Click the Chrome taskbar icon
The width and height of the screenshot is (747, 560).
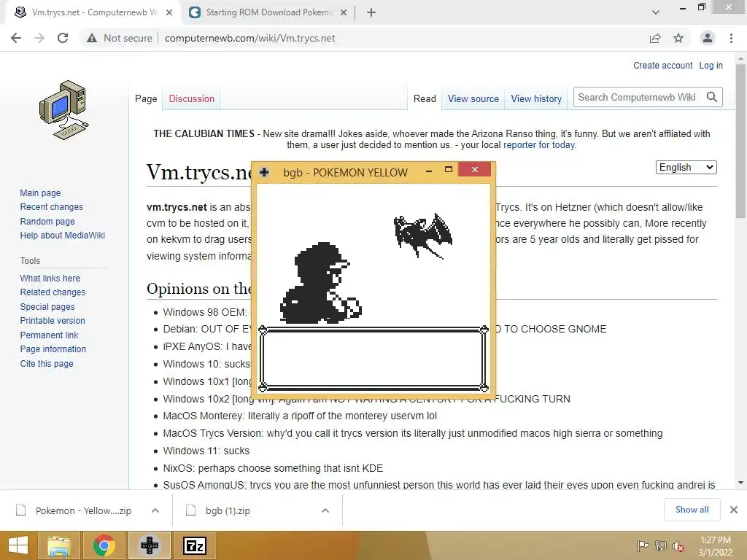(104, 545)
